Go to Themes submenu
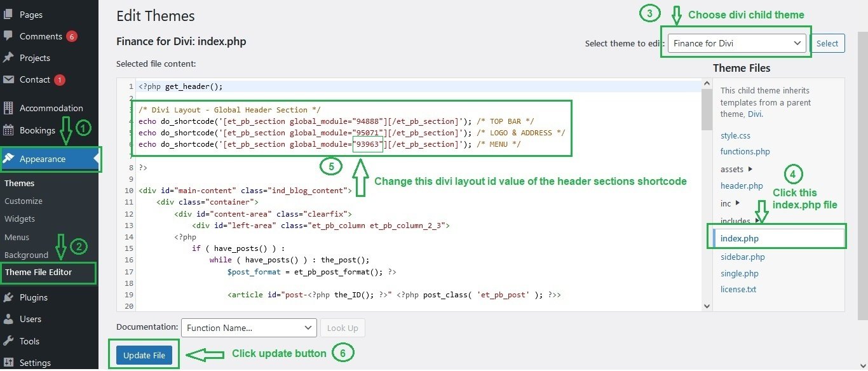 tap(20, 183)
